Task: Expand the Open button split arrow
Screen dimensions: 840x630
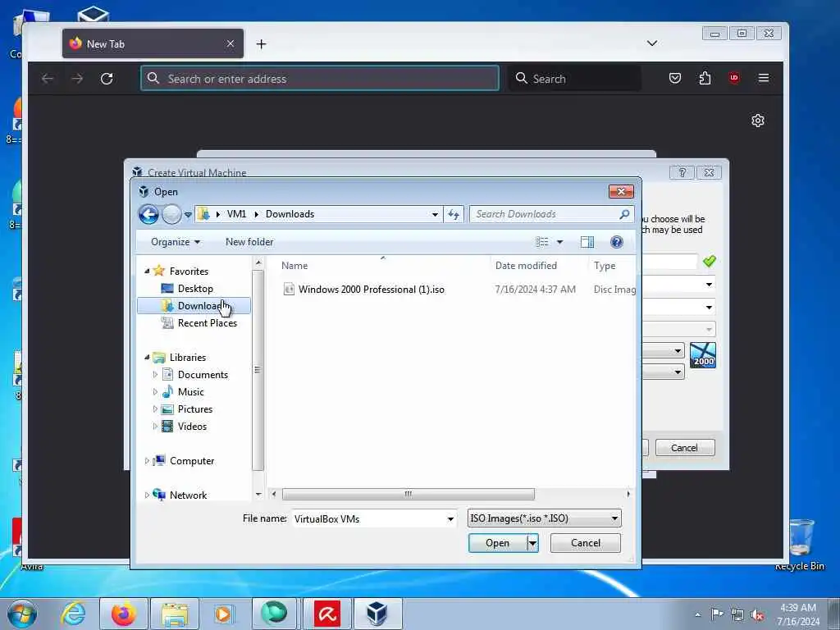Action: pos(532,543)
